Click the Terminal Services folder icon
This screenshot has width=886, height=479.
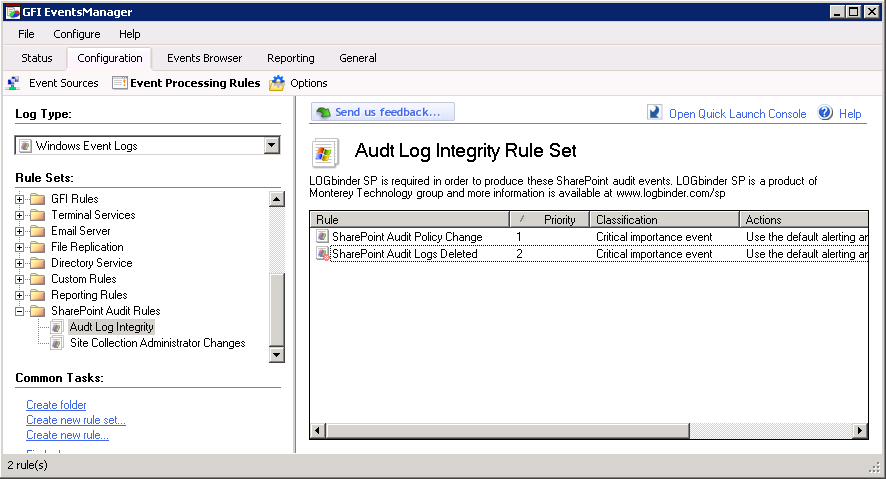pyautogui.click(x=37, y=215)
